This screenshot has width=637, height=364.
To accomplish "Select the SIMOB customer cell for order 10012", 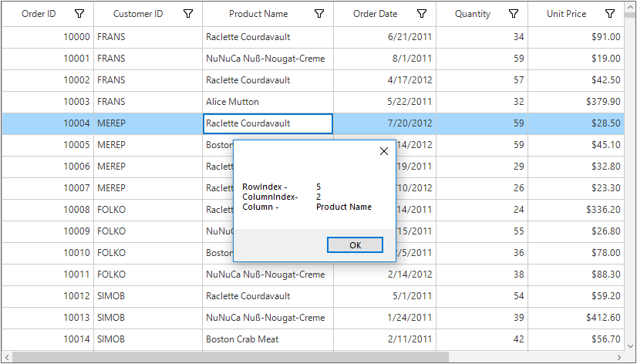I will click(x=147, y=296).
